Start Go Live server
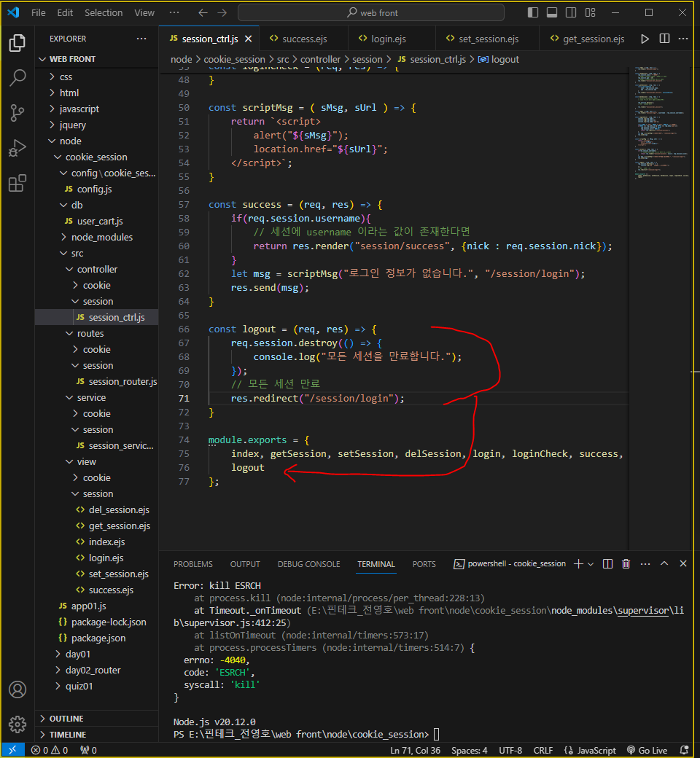 pos(647,750)
